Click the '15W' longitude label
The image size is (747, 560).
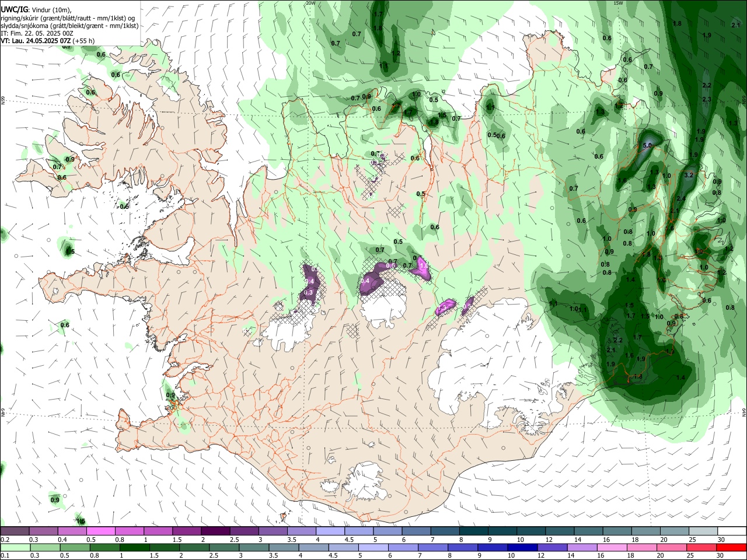(x=618, y=3)
